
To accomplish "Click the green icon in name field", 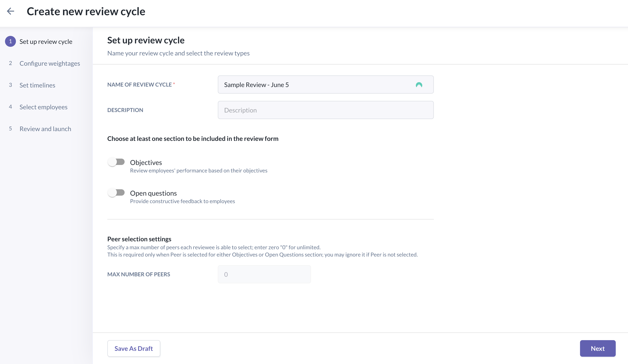I will [x=419, y=85].
